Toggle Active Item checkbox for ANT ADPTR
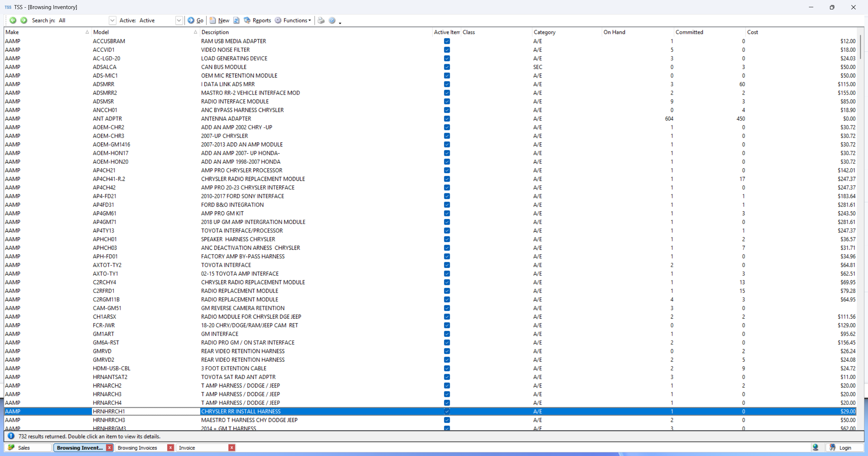 [447, 119]
